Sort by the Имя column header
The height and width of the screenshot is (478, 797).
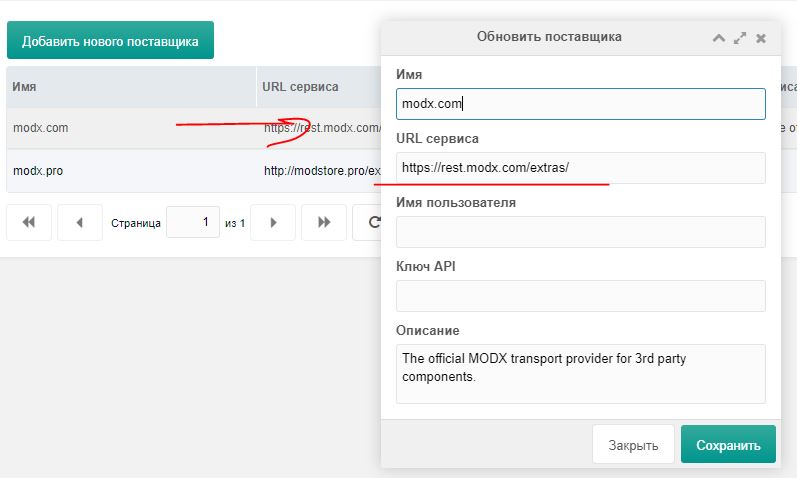tap(132, 86)
